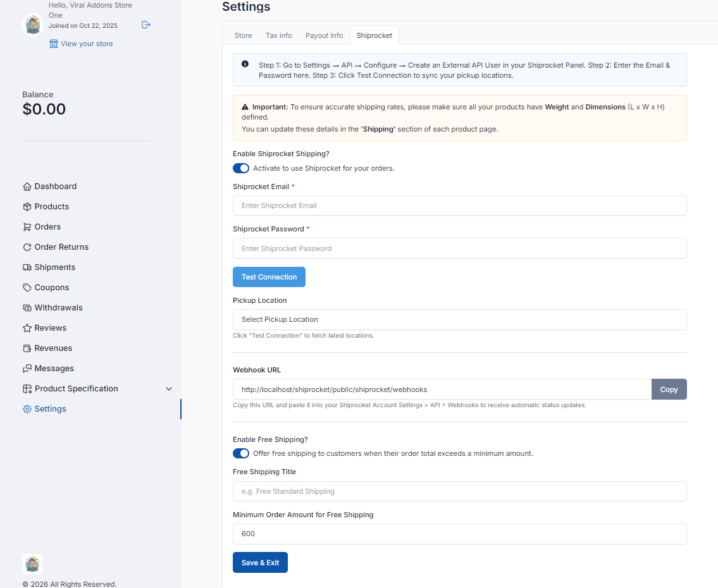The width and height of the screenshot is (718, 588).
Task: Click the $0.00 balance amount
Action: (44, 109)
